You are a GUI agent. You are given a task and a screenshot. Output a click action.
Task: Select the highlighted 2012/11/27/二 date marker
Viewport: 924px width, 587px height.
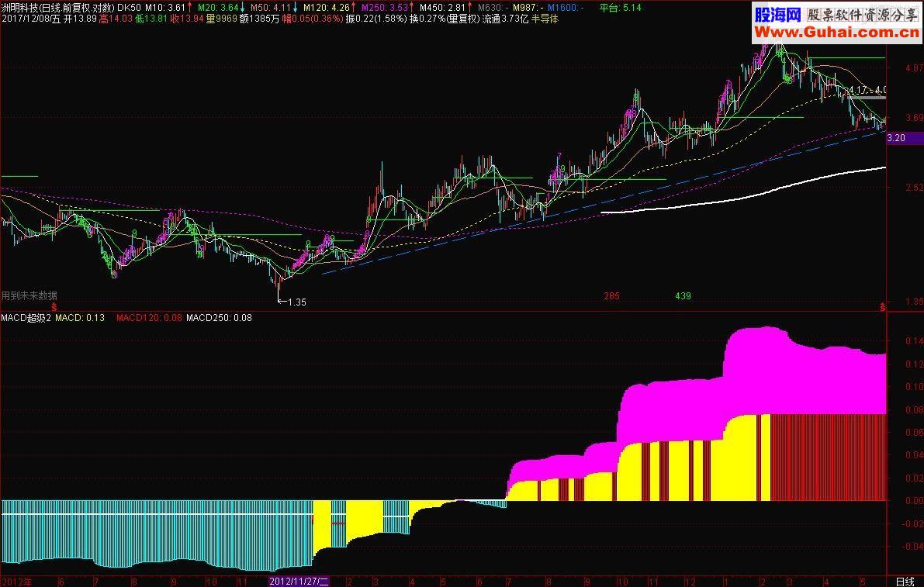(x=299, y=581)
